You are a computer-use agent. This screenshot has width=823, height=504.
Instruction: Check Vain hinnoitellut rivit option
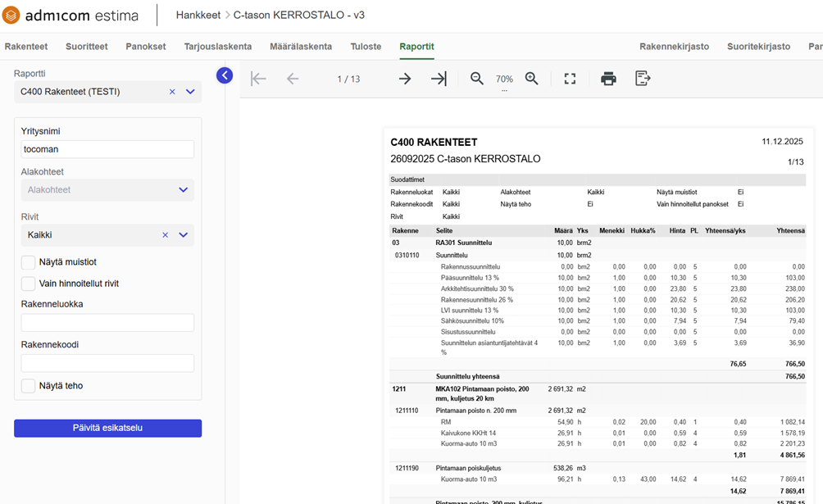[x=29, y=284]
